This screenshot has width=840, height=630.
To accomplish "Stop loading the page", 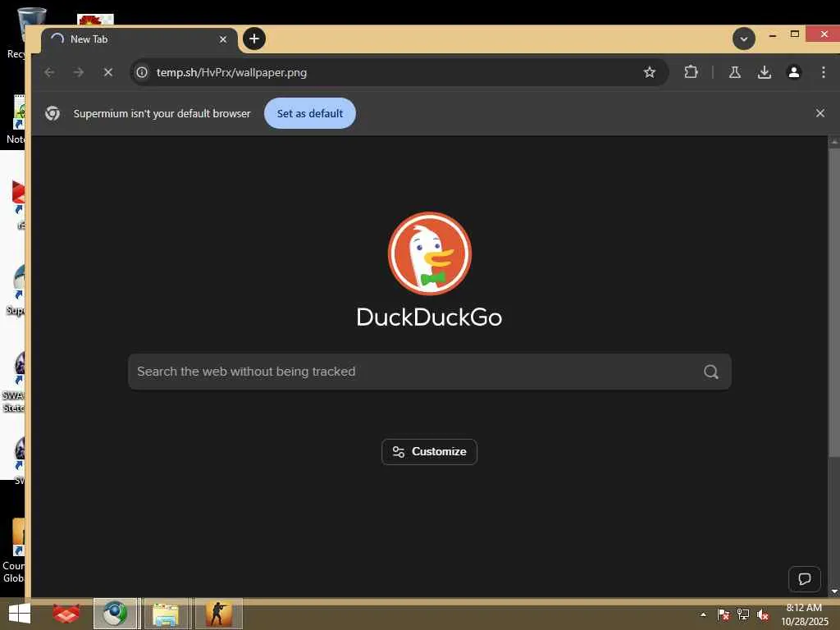I will click(108, 72).
